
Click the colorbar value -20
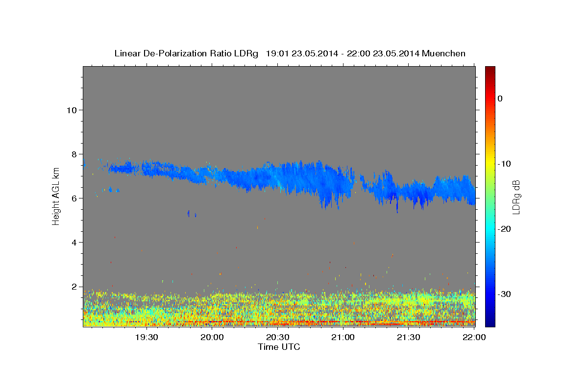coord(505,229)
